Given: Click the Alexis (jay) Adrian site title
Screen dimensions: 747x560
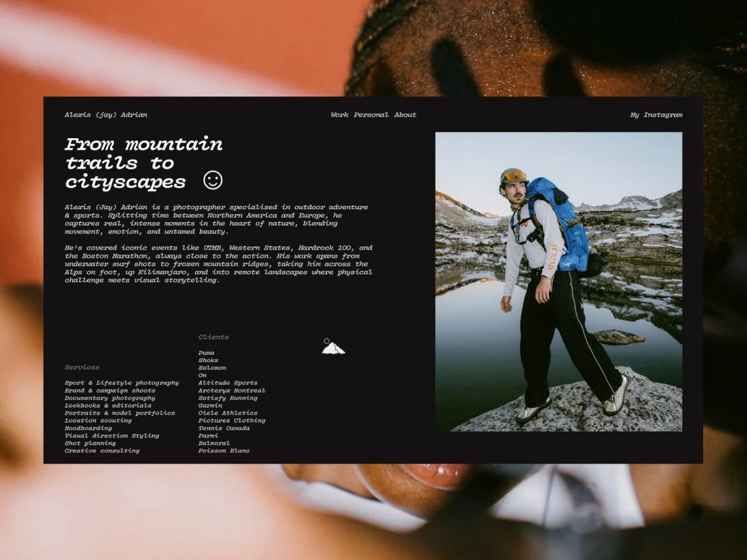Looking at the screenshot, I should (106, 115).
